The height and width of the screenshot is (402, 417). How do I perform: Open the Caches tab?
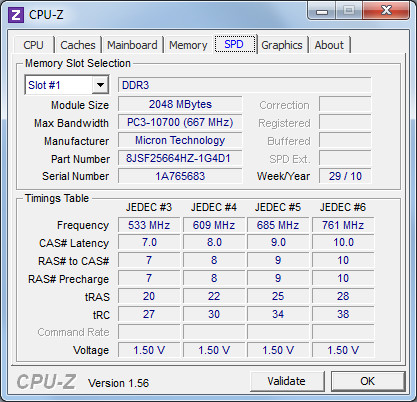pyautogui.click(x=78, y=45)
